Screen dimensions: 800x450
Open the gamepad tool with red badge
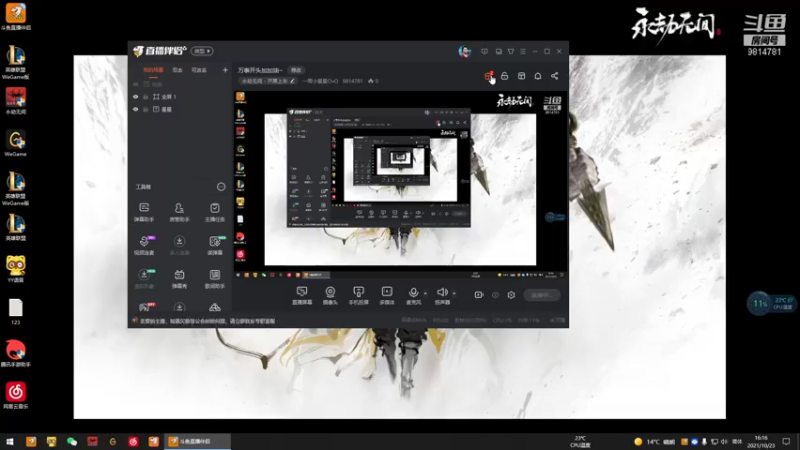click(x=144, y=307)
